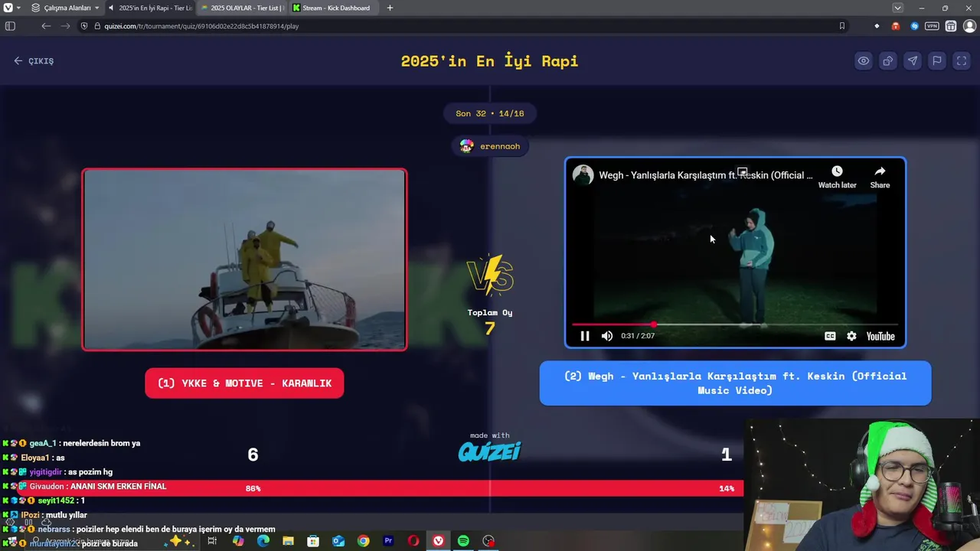
Task: Open Spotify from the taskbar
Action: (x=463, y=541)
